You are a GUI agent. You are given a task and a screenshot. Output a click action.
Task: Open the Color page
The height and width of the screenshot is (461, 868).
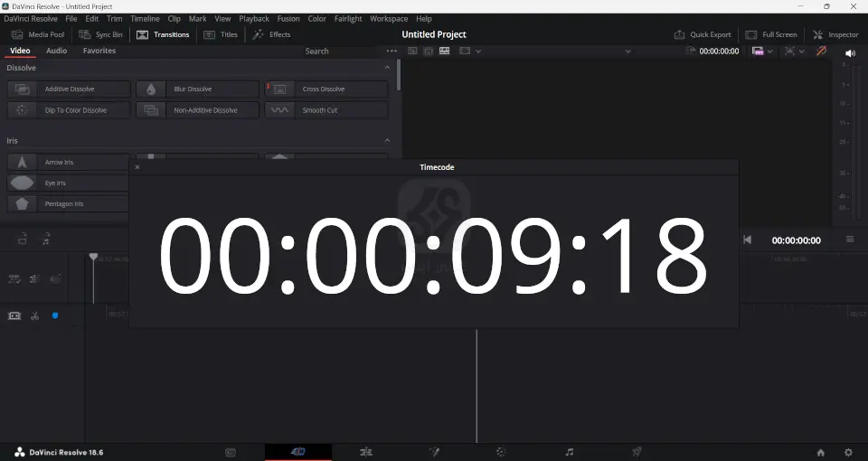tap(502, 452)
